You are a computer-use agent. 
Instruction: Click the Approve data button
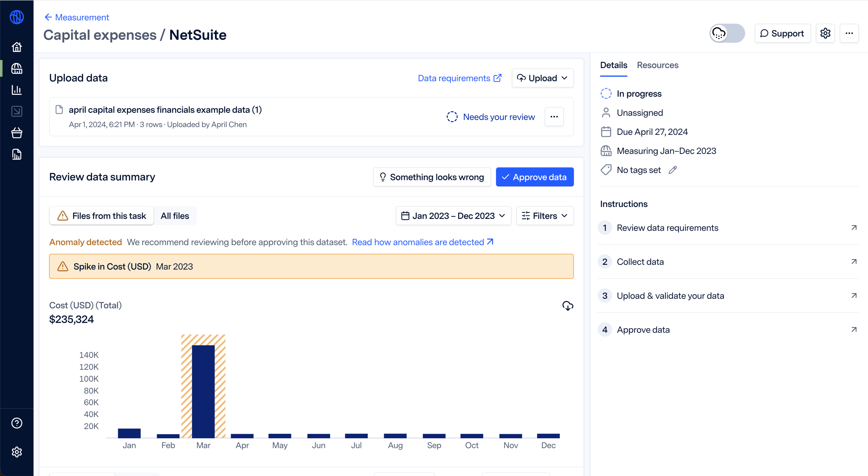[x=534, y=177]
